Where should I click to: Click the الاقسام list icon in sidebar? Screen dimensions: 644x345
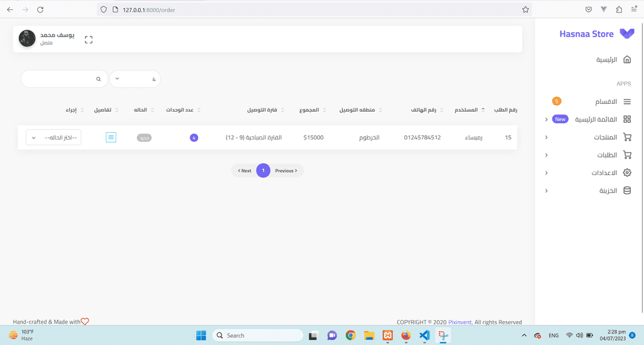coord(627,101)
